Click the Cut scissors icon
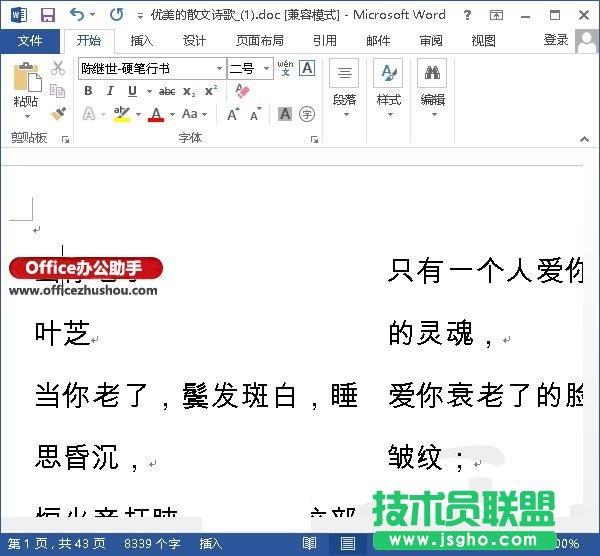The image size is (600, 556). point(58,68)
